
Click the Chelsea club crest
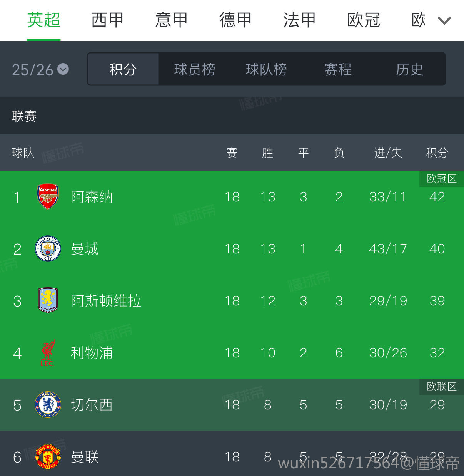coord(48,404)
